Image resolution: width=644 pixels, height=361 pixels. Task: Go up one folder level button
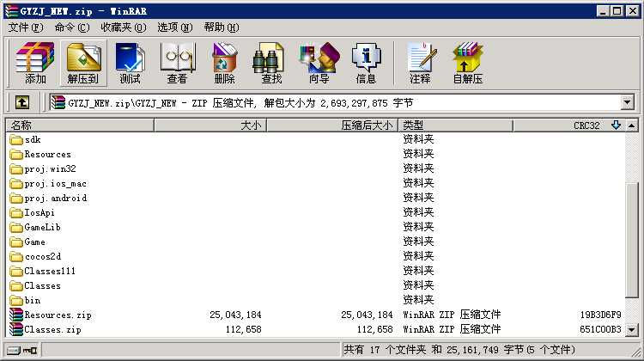22,102
